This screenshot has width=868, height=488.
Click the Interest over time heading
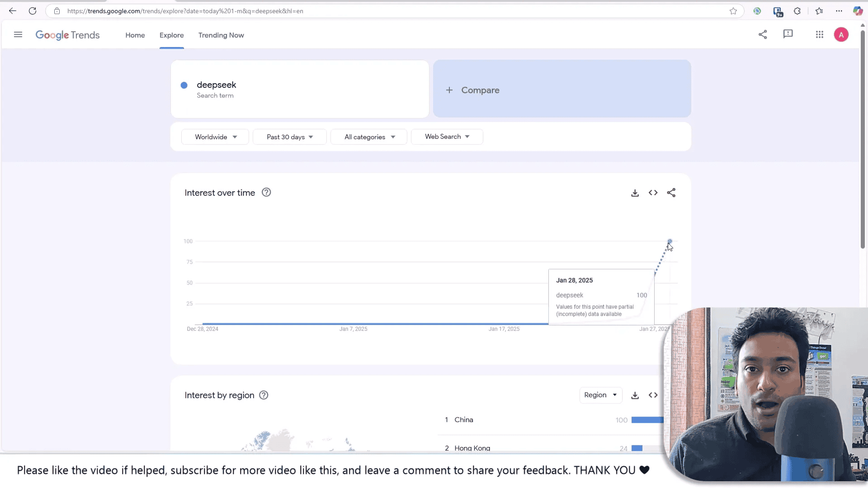220,193
